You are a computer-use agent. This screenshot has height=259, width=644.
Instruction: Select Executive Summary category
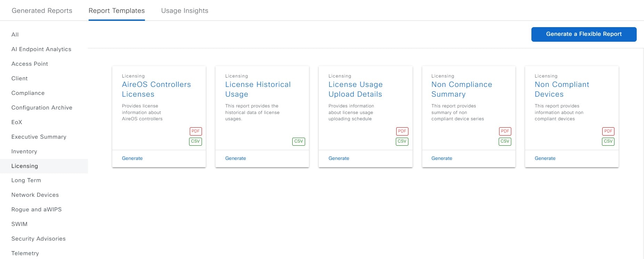coord(39,137)
